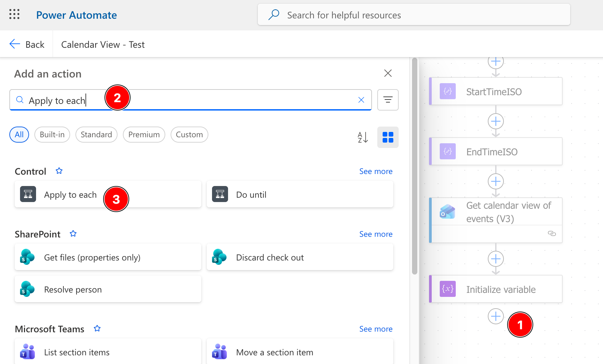Viewport: 603px width, 364px height.
Task: Click the SharePoint connector heading
Action: [37, 234]
